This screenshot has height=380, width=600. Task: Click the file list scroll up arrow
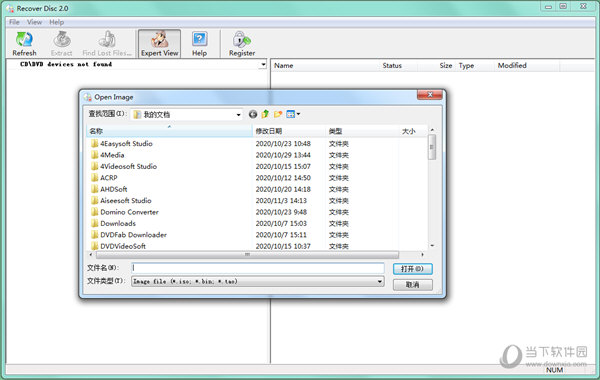(432, 130)
